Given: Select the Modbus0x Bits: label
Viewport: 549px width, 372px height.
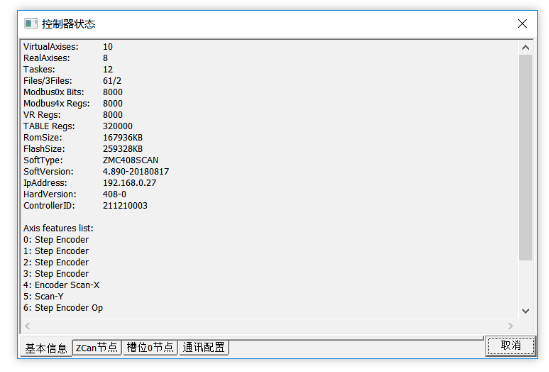Looking at the screenshot, I should tap(54, 92).
